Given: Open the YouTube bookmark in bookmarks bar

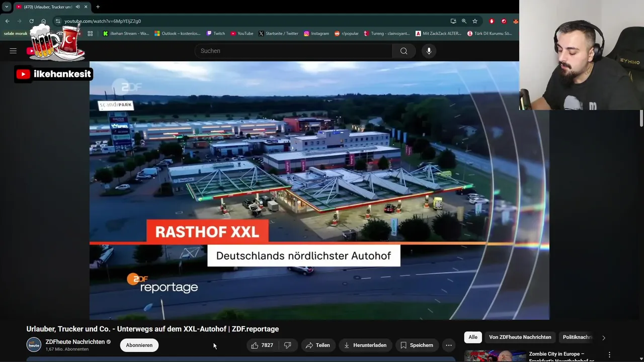Looking at the screenshot, I should coord(242,34).
